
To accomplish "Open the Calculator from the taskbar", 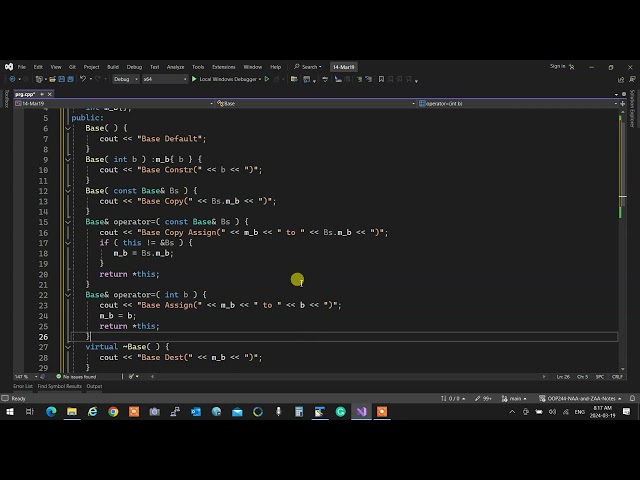I will [x=299, y=412].
